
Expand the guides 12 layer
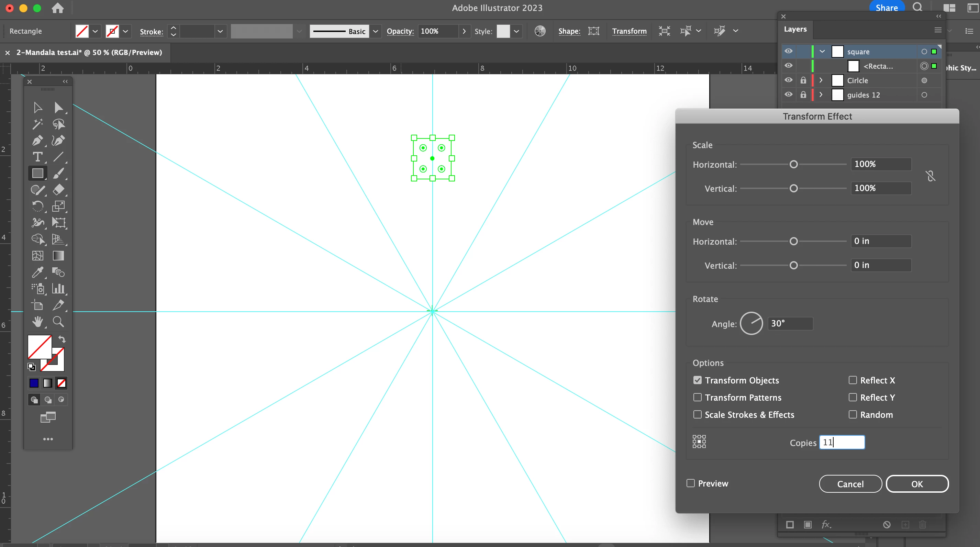point(821,95)
